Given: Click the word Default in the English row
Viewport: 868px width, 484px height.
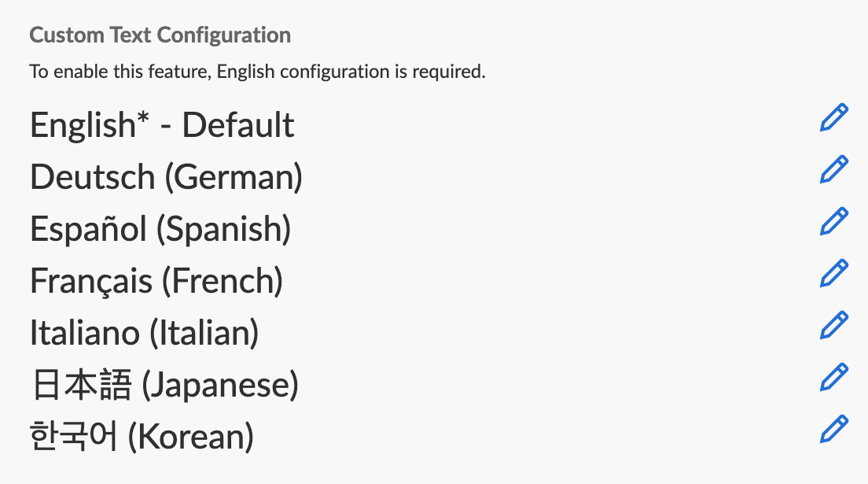Looking at the screenshot, I should pyautogui.click(x=238, y=125).
